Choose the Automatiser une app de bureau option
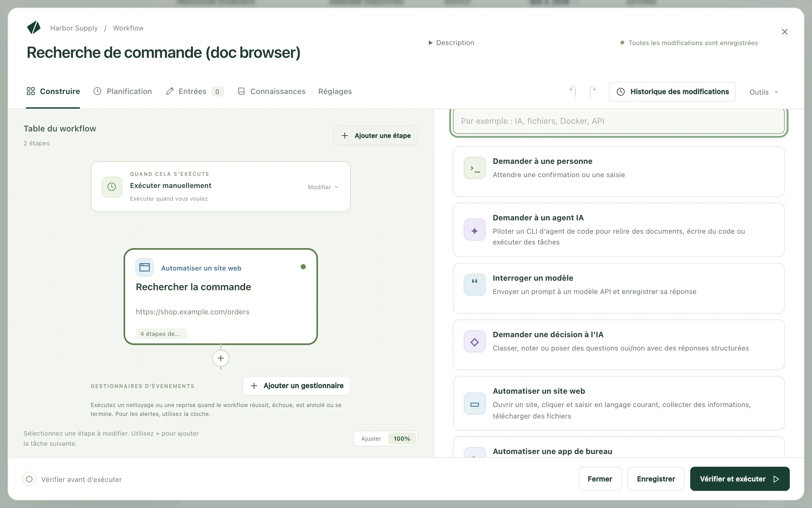 [x=619, y=447]
